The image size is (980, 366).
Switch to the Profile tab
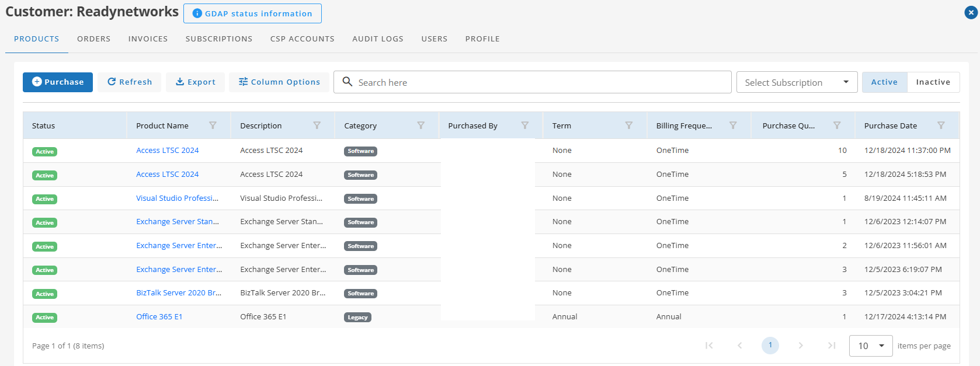[x=482, y=39]
